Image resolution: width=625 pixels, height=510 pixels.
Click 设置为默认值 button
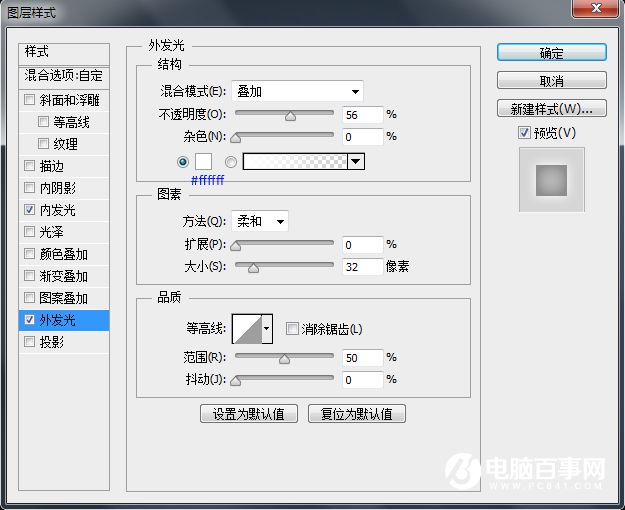[249, 414]
